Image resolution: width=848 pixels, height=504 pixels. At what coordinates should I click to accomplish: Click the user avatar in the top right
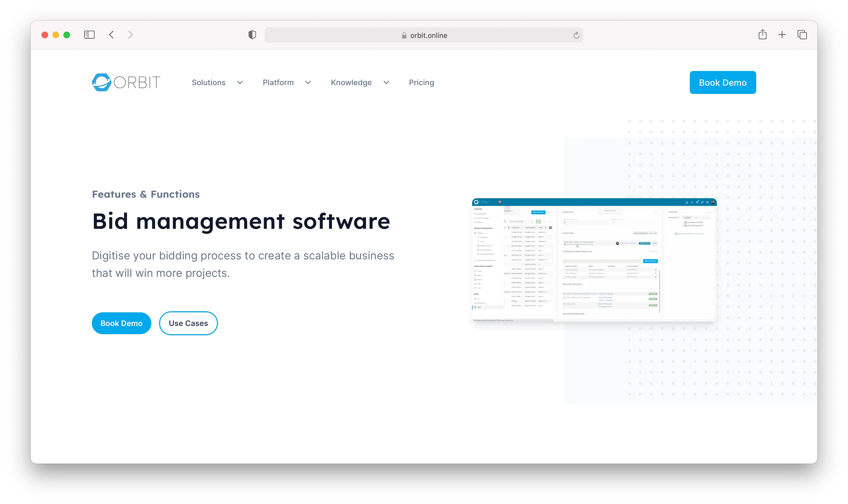point(713,202)
